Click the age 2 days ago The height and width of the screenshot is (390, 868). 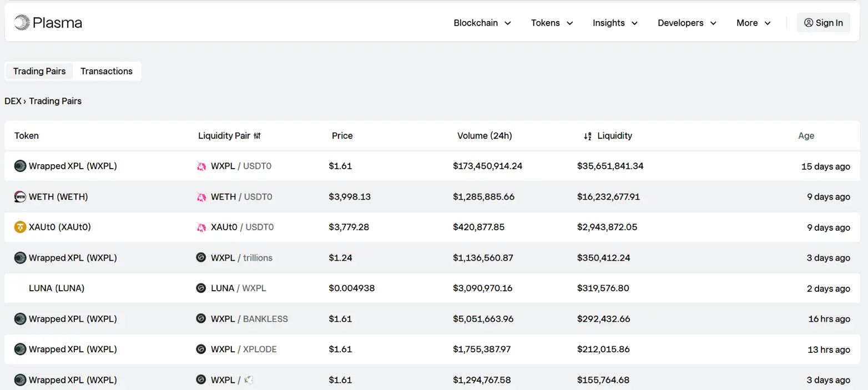828,288
